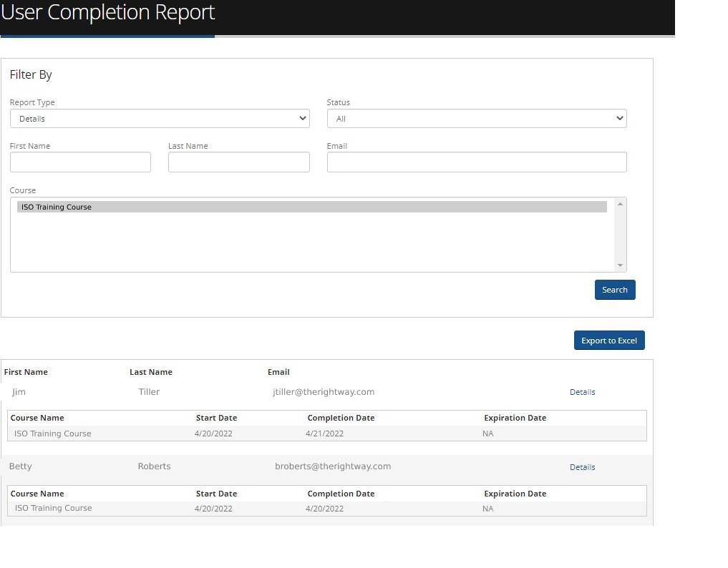Open Details link for Betty Roberts
This screenshot has height=568, width=728.
582,467
